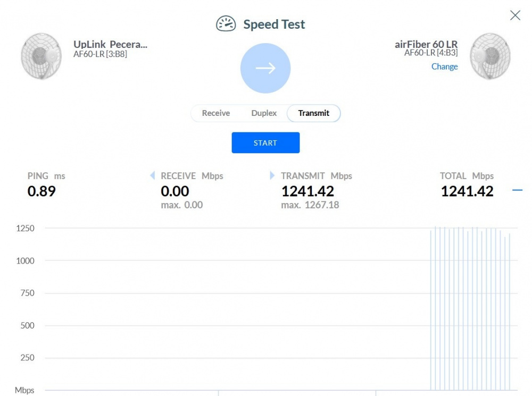Click the Change link for remote device
This screenshot has width=532, height=396.
(444, 66)
